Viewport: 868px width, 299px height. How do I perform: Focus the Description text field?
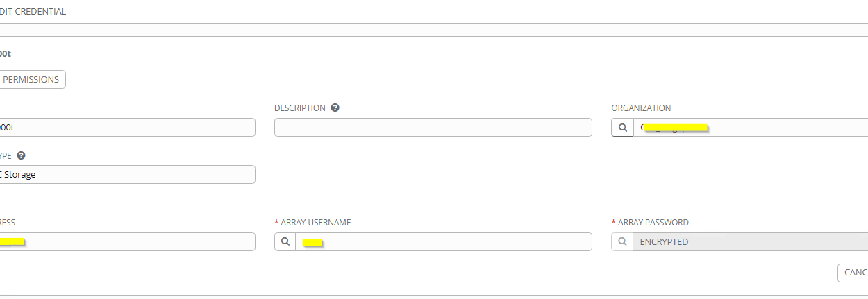pos(433,128)
